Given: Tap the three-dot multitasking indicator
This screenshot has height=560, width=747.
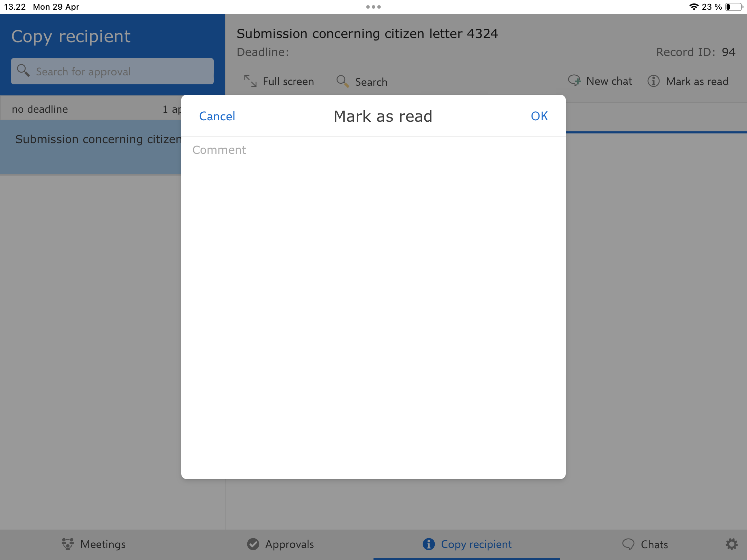Looking at the screenshot, I should (x=373, y=7).
